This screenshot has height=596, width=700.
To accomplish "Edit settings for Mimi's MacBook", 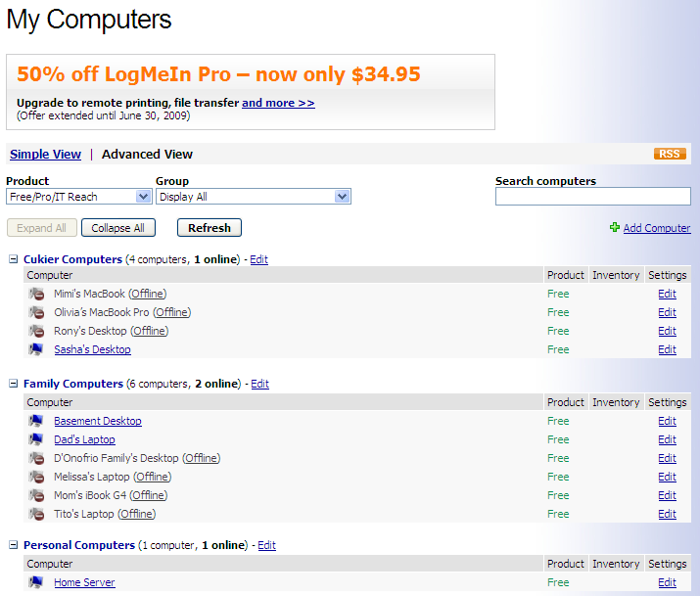I will (x=668, y=294).
